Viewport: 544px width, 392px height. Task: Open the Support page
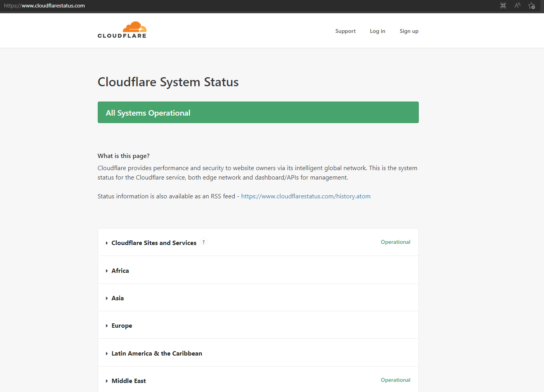click(345, 31)
